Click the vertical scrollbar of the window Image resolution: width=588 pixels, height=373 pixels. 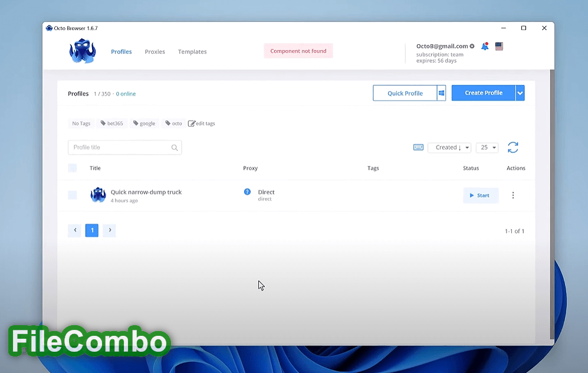tap(551, 204)
